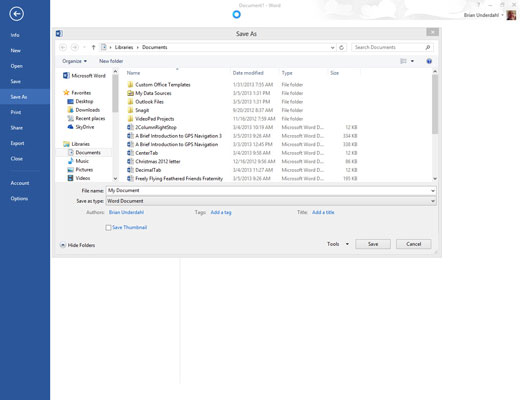The width and height of the screenshot is (520, 400).
Task: Click the Save button in dialog
Action: click(x=373, y=244)
